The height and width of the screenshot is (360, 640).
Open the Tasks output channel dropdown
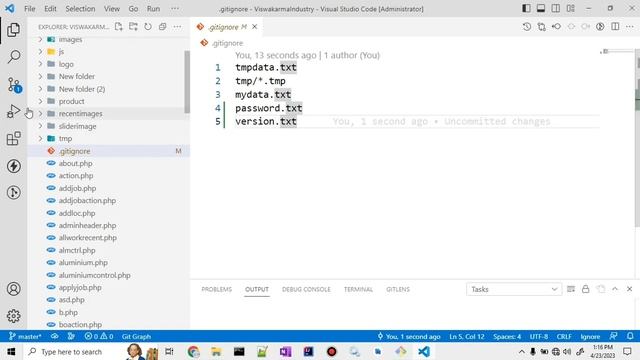click(514, 289)
